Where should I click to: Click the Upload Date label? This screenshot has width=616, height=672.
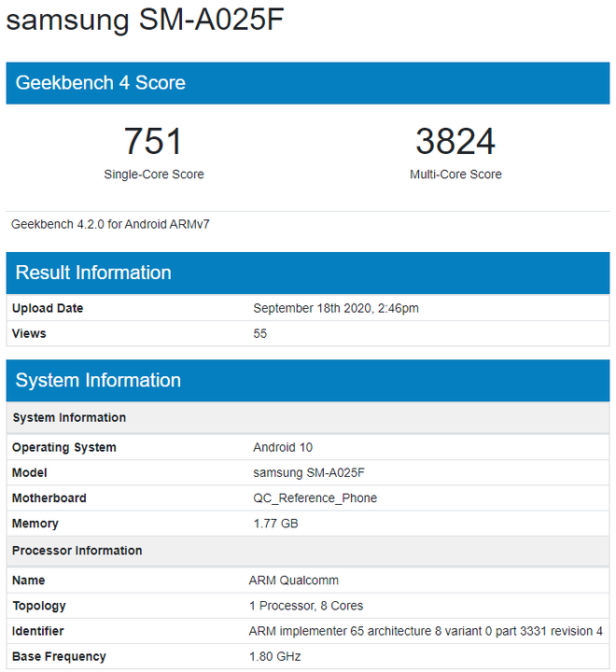48,308
